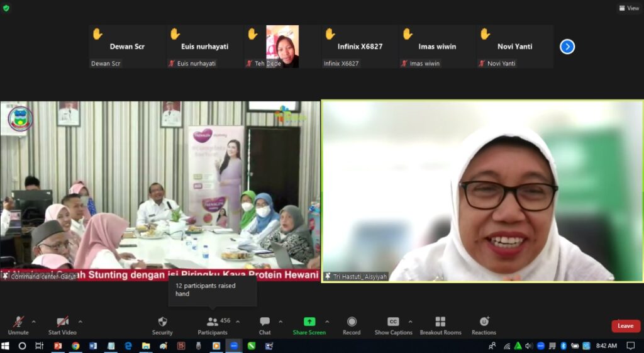
Task: Start Video with the camera toggle
Action: tap(62, 325)
